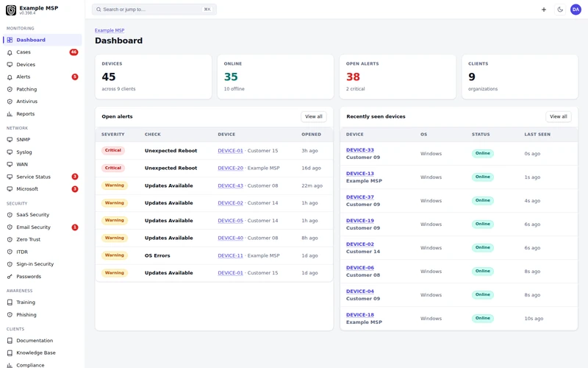Click the SaaS Security icon
This screenshot has width=588, height=368.
tap(10, 215)
